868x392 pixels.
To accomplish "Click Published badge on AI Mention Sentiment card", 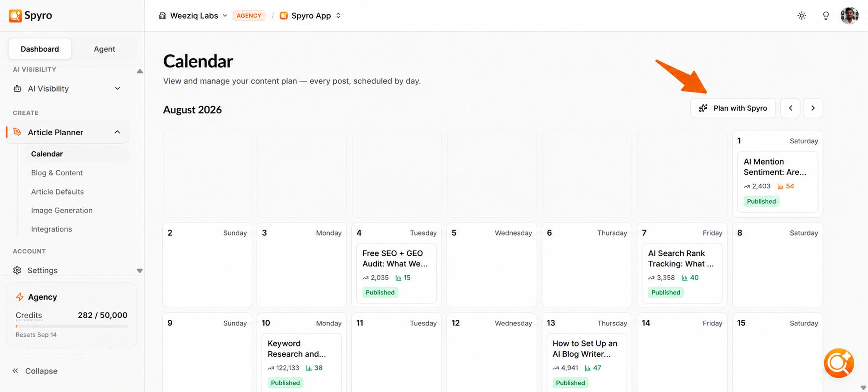I will click(x=761, y=201).
